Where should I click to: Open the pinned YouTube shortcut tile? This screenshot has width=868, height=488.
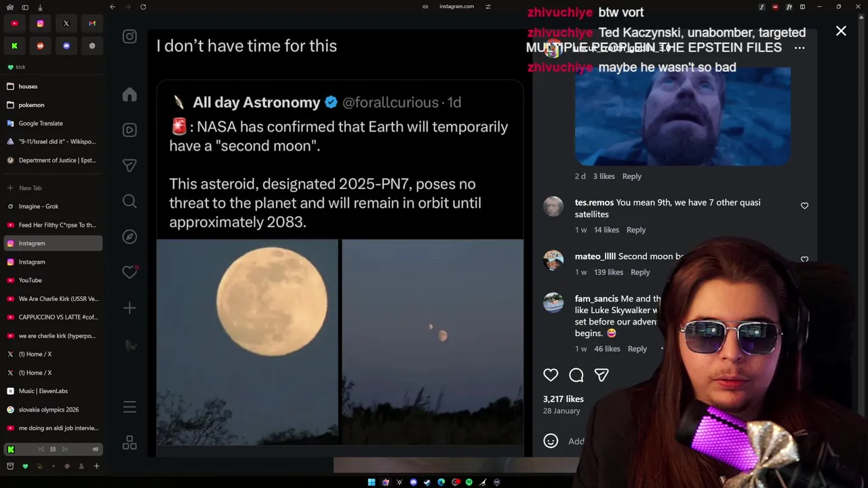(14, 23)
